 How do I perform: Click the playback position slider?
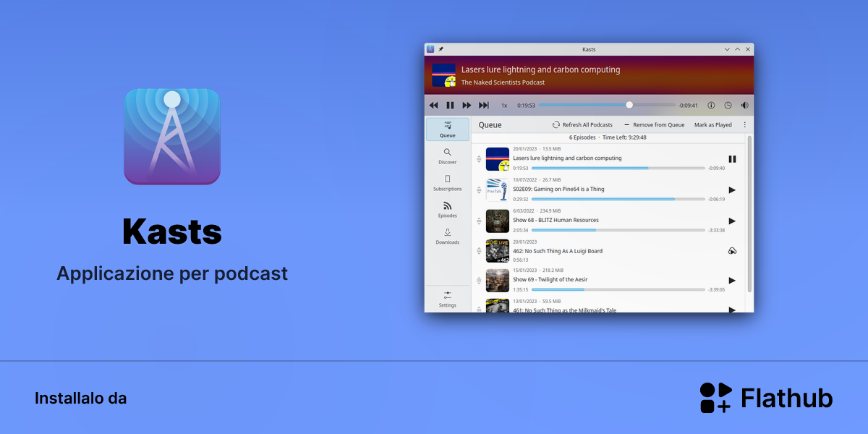coord(607,105)
